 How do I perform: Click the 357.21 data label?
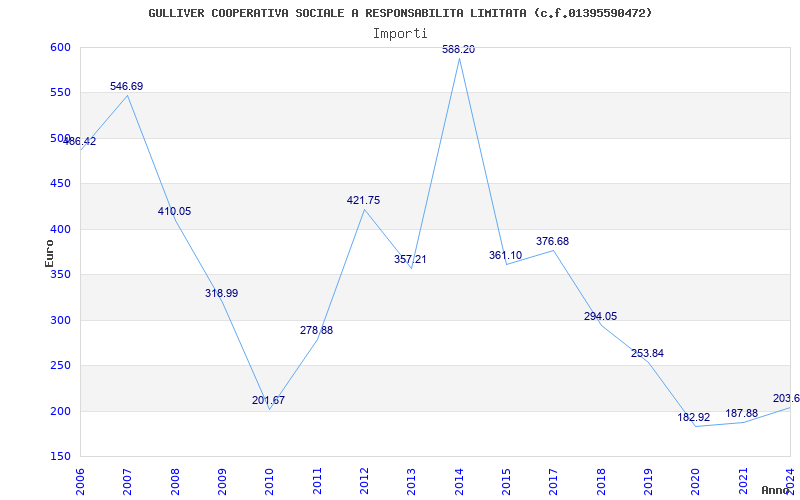(x=410, y=259)
